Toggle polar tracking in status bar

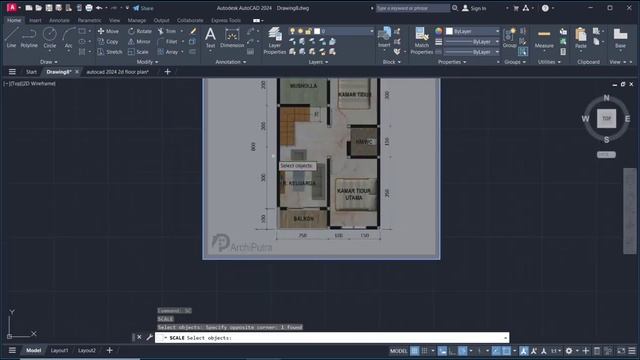462,351
